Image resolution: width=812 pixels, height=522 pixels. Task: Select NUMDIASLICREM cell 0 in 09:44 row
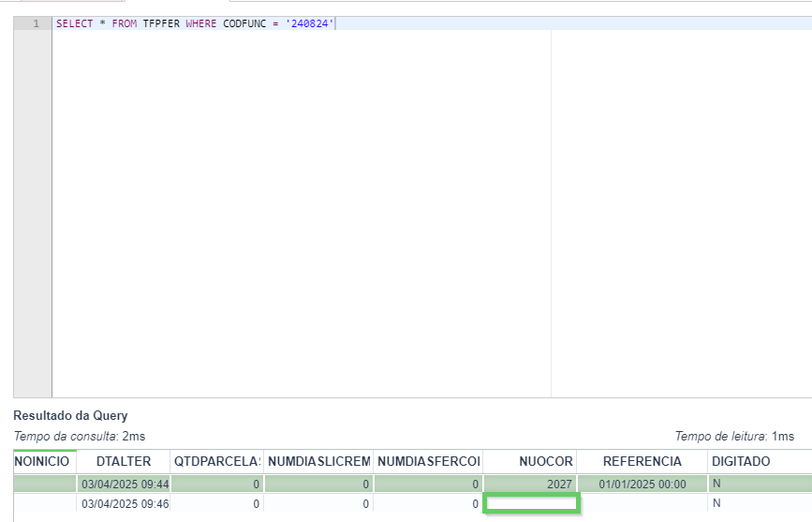318,485
